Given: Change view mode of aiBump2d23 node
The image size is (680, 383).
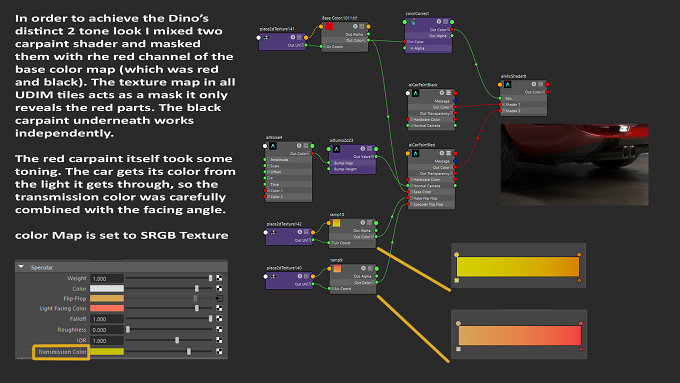Looking at the screenshot, I should click(369, 149).
